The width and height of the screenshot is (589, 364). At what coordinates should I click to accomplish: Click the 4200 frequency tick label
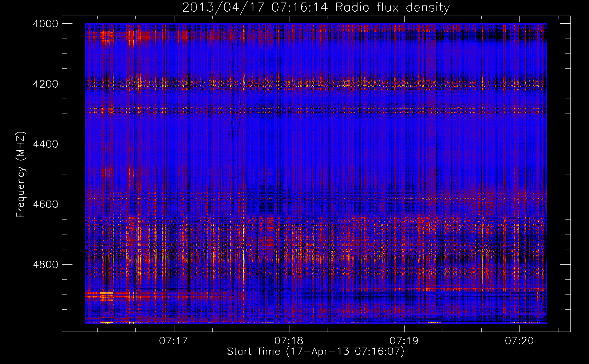(x=46, y=84)
